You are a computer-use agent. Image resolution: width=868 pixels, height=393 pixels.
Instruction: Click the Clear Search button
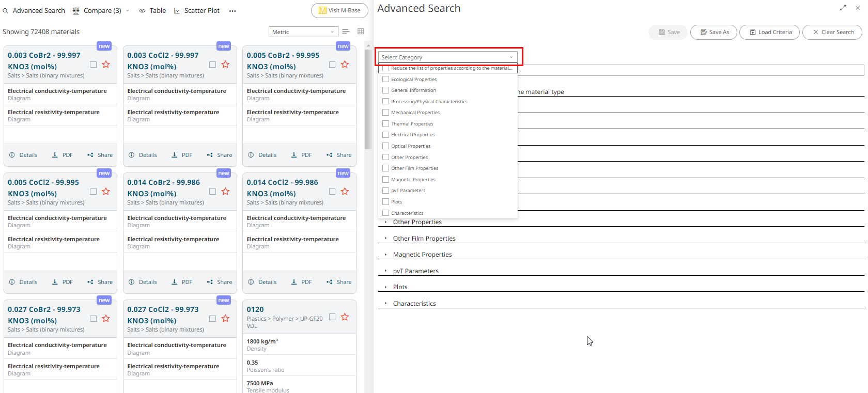[x=832, y=32]
